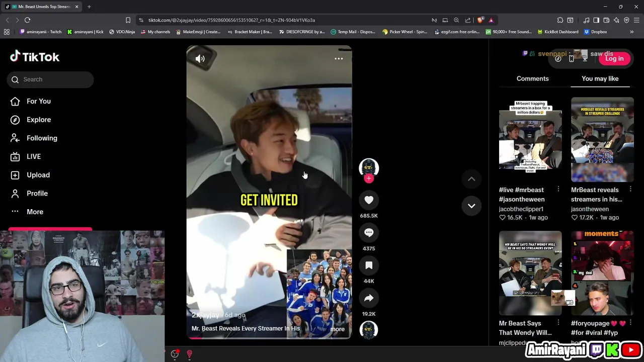
Task: Open the creator's avatar above the like button
Action: (x=369, y=167)
